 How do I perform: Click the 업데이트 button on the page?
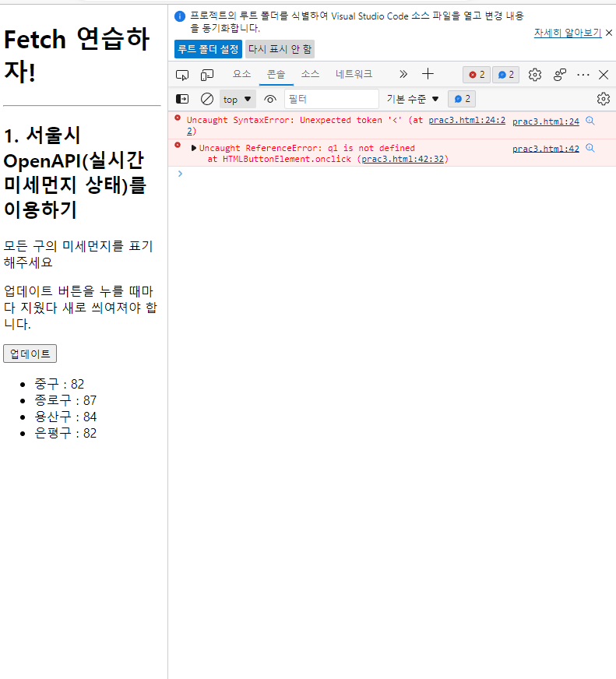click(30, 354)
